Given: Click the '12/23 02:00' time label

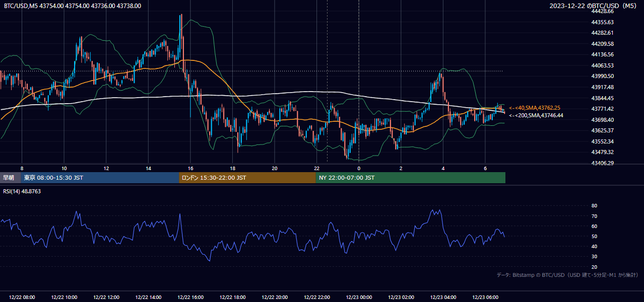Looking at the screenshot, I should coord(401,297).
